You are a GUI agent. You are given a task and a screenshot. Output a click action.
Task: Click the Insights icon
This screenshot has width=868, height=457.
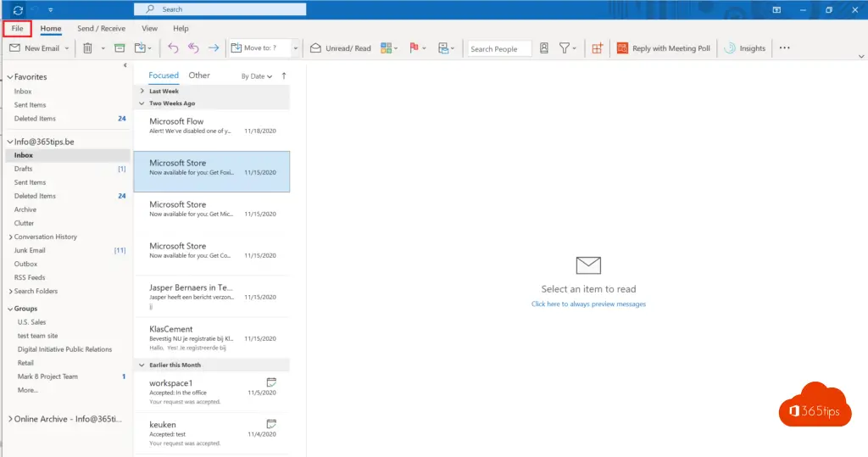pos(744,48)
